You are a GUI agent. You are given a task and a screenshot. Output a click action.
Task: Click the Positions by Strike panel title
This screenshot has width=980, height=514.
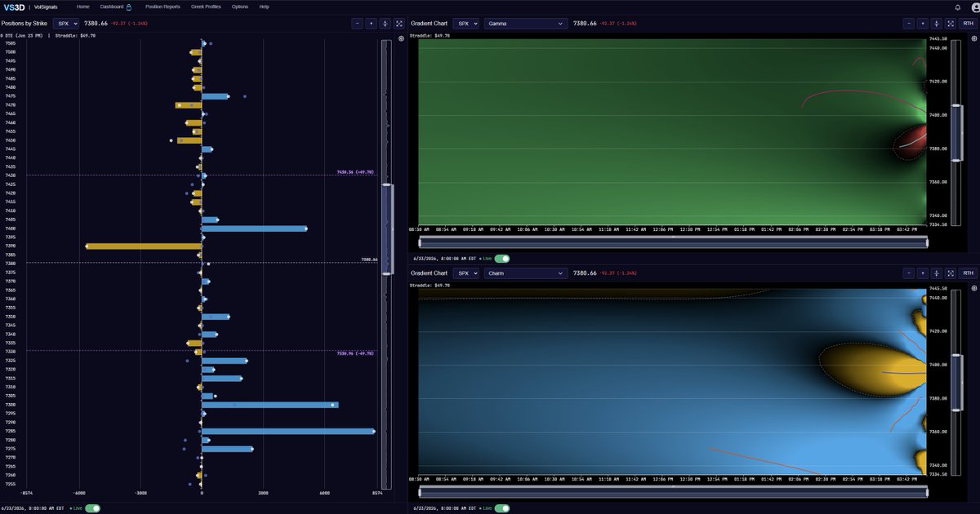[x=24, y=24]
